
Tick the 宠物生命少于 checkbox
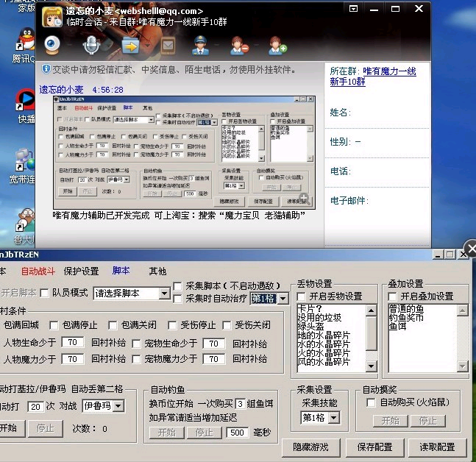(136, 344)
